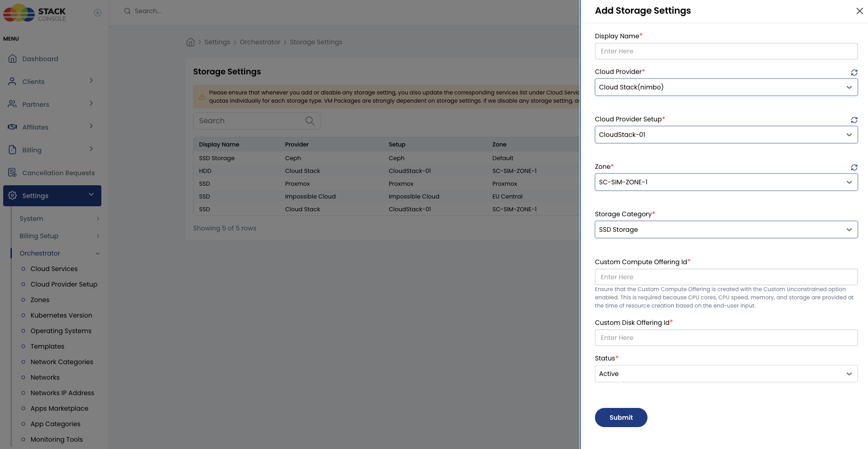Focus the storage settings table search box

point(257,121)
